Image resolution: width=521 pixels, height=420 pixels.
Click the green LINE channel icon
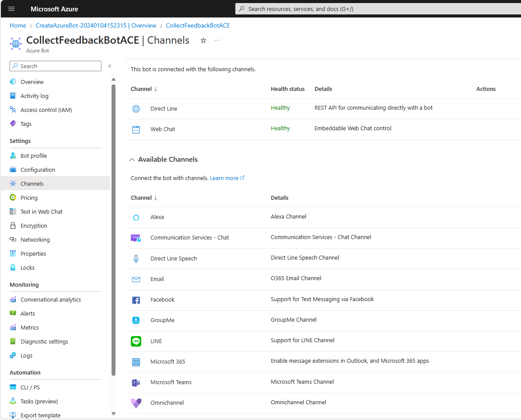(136, 341)
